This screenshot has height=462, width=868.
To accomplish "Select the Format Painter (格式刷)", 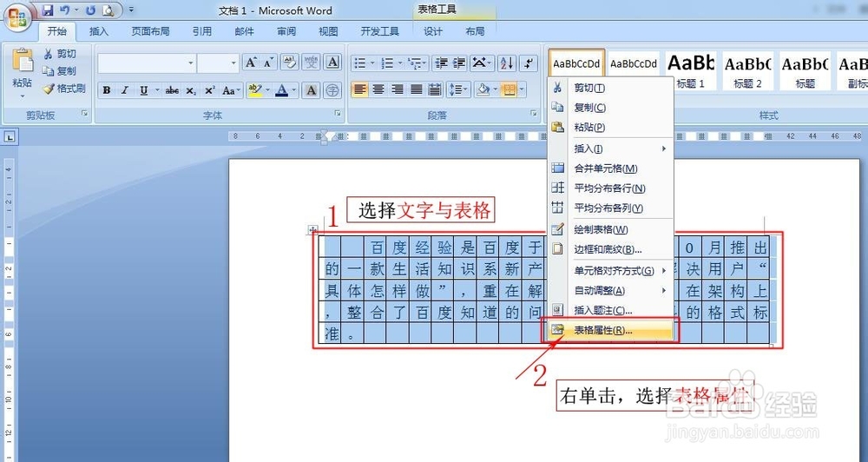I will (x=64, y=88).
